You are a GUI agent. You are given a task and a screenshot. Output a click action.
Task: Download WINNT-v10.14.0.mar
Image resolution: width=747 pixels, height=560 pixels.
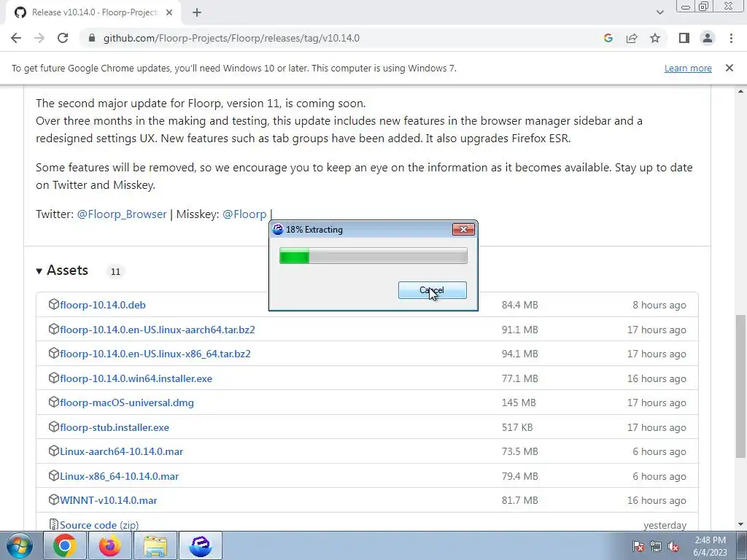click(109, 500)
